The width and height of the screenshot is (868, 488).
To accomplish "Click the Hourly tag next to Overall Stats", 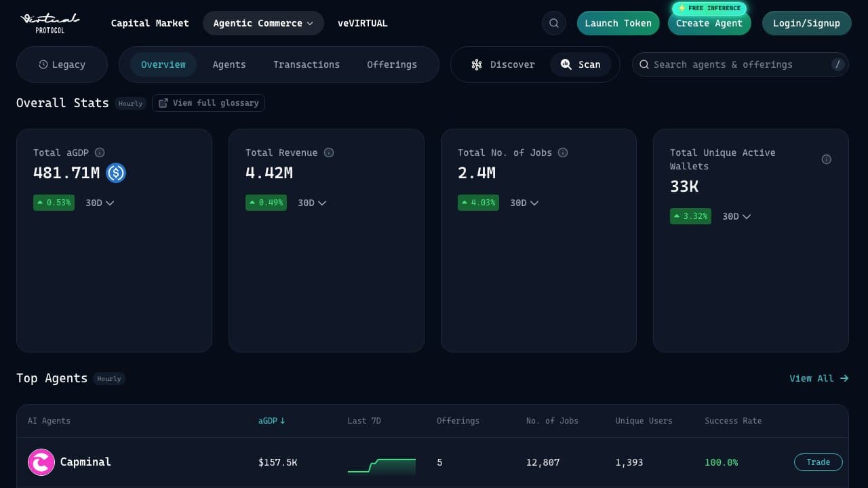I will [130, 104].
